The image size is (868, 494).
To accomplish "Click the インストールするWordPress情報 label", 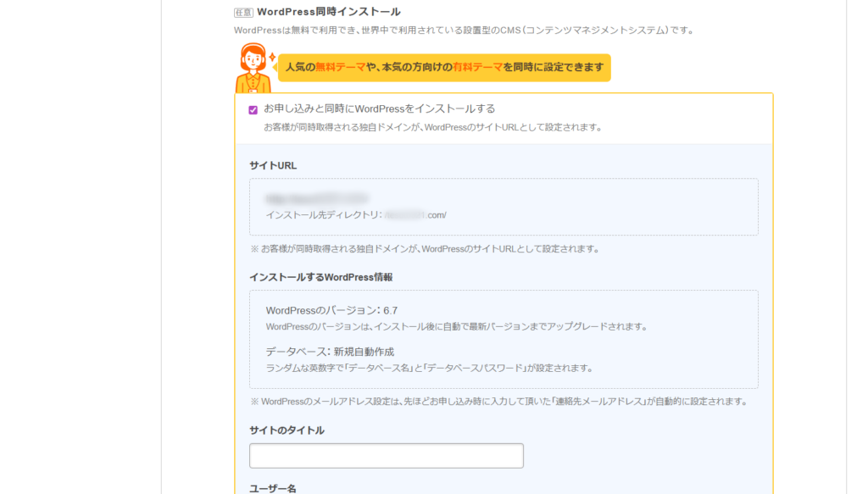I will coord(321,277).
